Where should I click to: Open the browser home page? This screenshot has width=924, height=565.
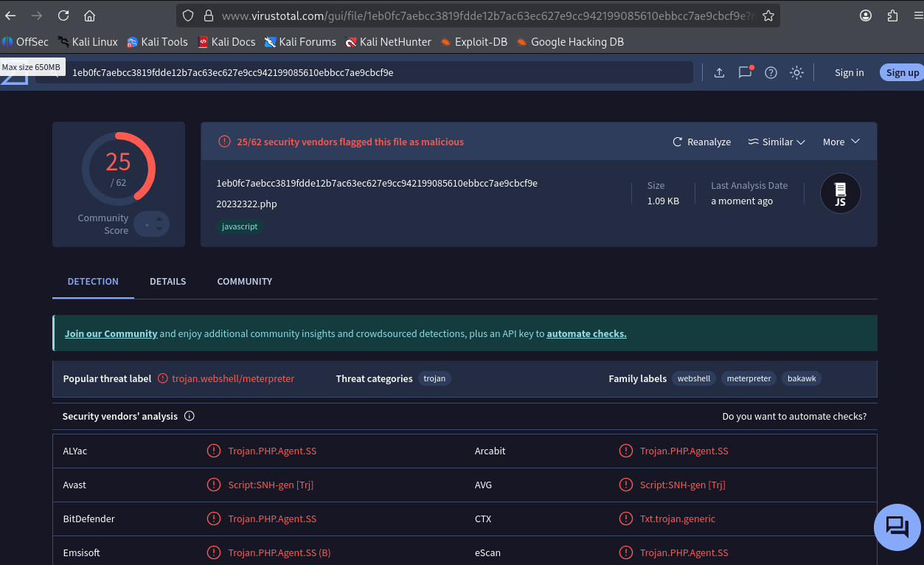tap(89, 15)
